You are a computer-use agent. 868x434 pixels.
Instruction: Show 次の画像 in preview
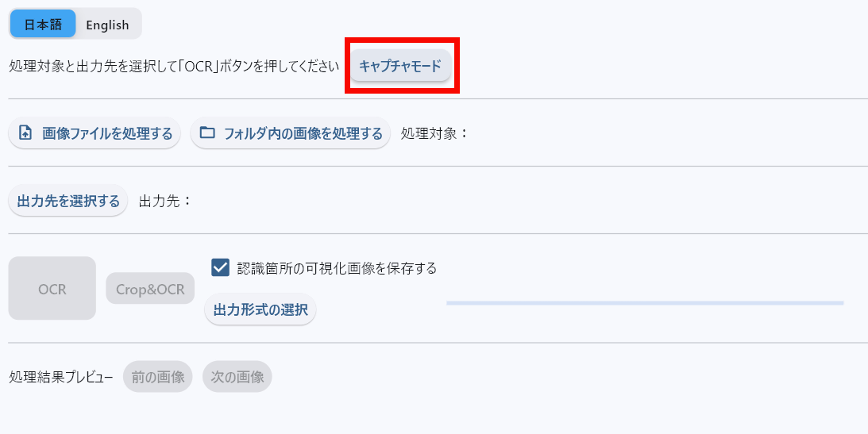coord(237,377)
